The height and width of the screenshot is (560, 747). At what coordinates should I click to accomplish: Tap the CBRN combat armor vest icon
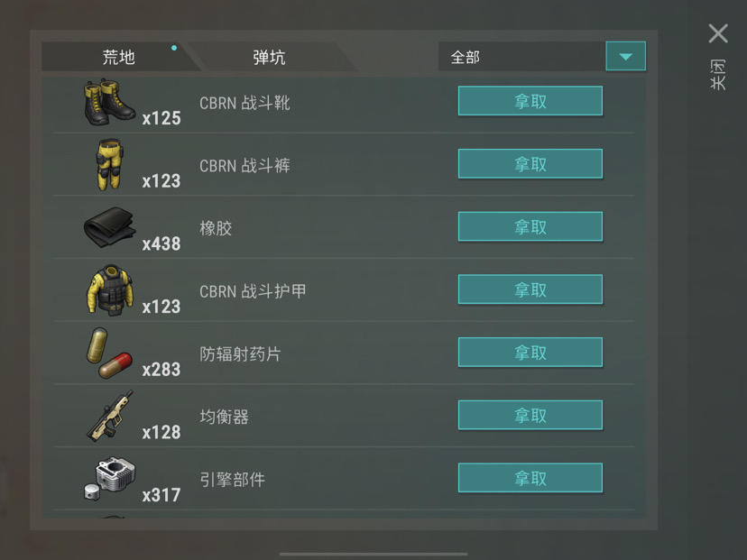109,290
